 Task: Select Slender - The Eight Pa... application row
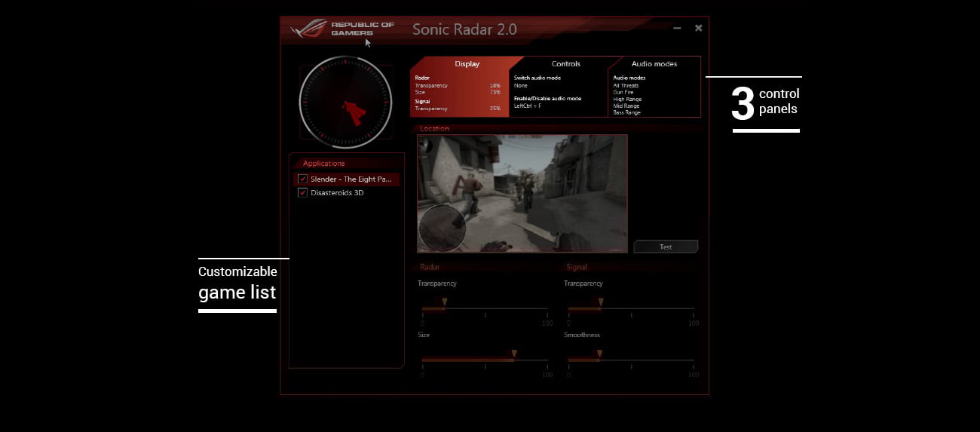pyautogui.click(x=346, y=179)
